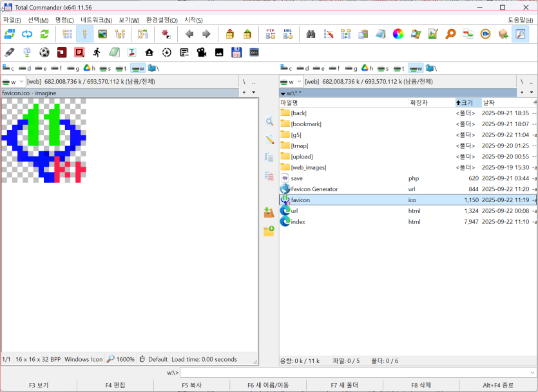538x392 pixels.
Task: Click the blue swap-panels toolbar icon
Action: click(10, 34)
